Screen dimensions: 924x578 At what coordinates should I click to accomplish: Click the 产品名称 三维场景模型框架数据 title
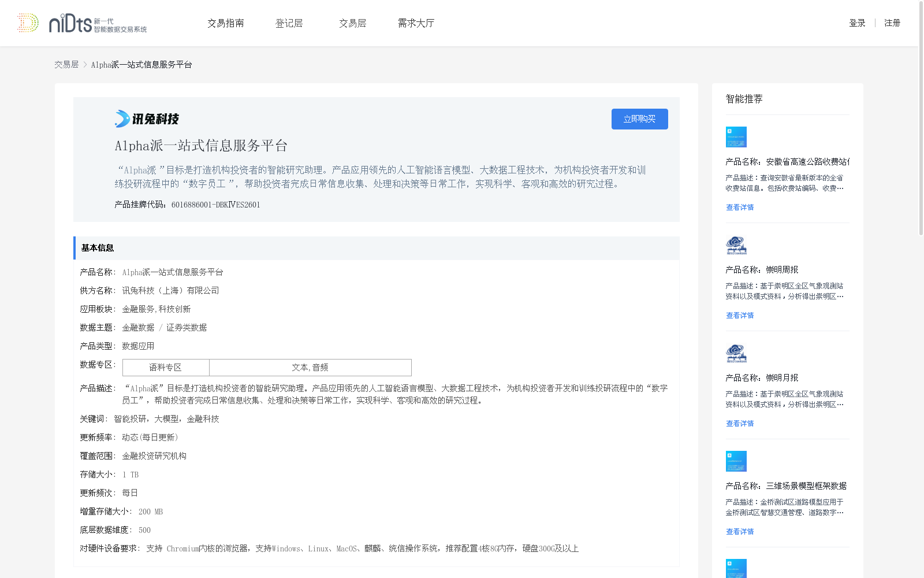[787, 486]
